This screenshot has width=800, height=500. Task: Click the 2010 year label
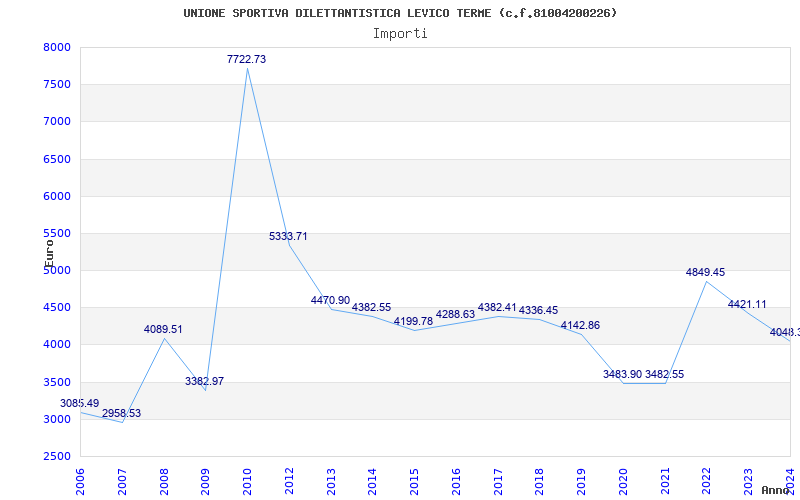(x=247, y=482)
